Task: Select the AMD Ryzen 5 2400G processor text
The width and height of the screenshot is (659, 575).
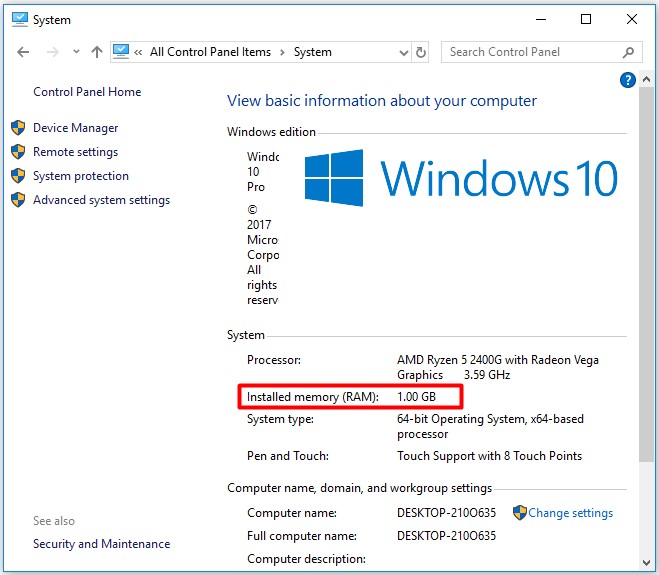Action: [x=498, y=367]
